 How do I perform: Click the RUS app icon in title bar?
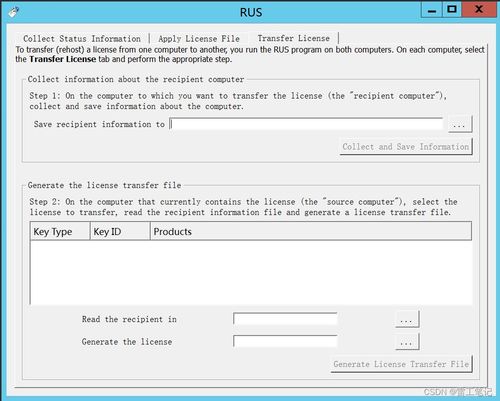tap(14, 12)
